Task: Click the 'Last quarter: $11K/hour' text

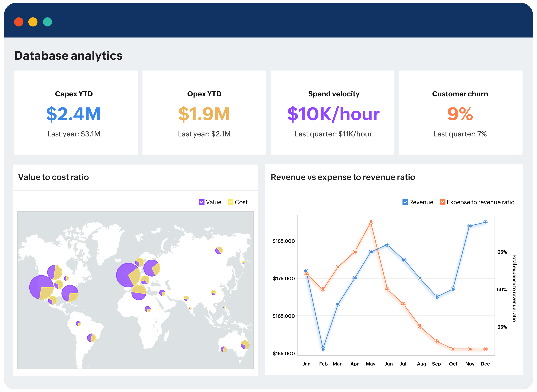Action: coord(333,134)
